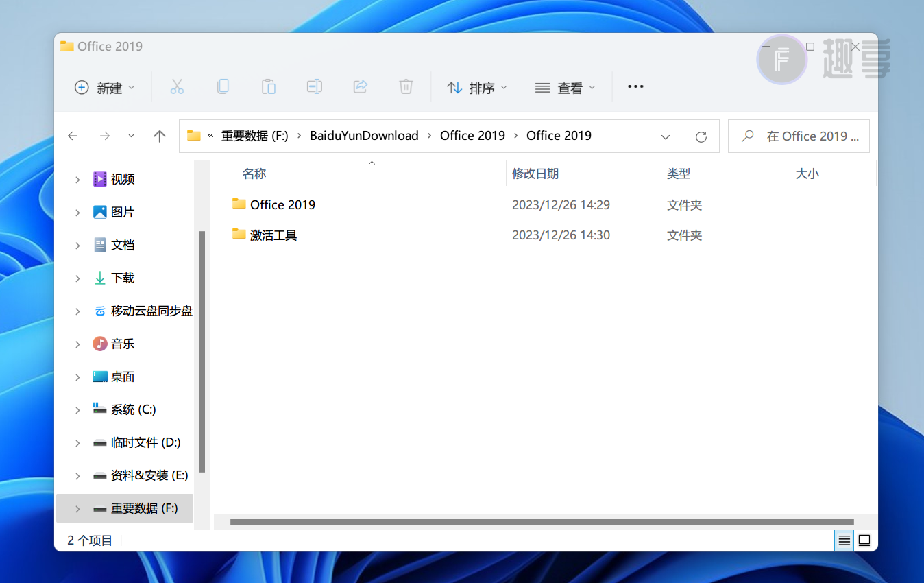
Task: Click the navigation pane vertical scrollbar
Action: click(202, 351)
